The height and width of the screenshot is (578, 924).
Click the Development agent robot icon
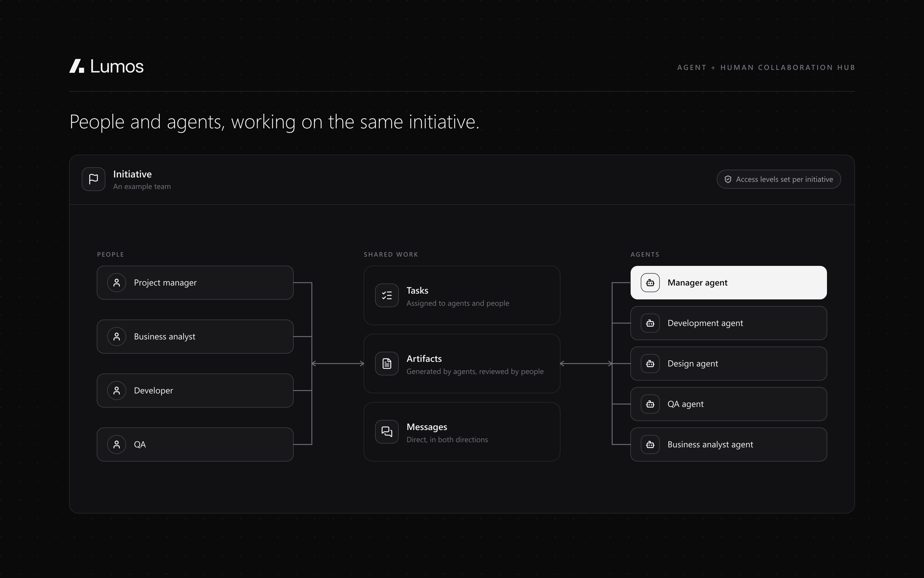[650, 323]
